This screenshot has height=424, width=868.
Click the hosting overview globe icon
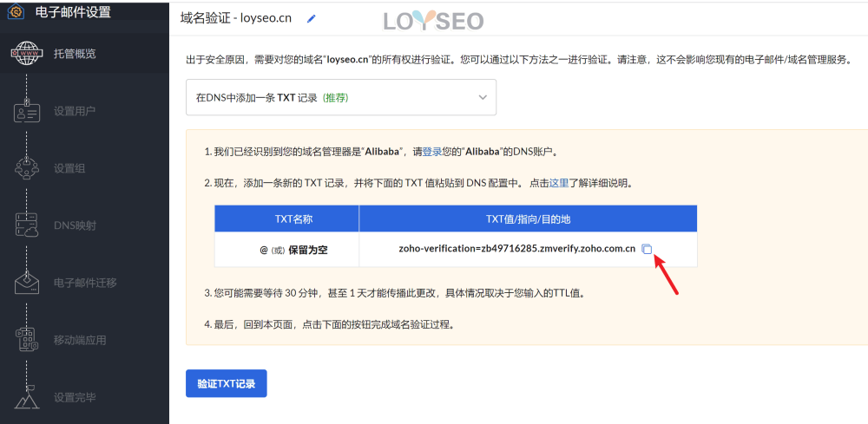[27, 54]
